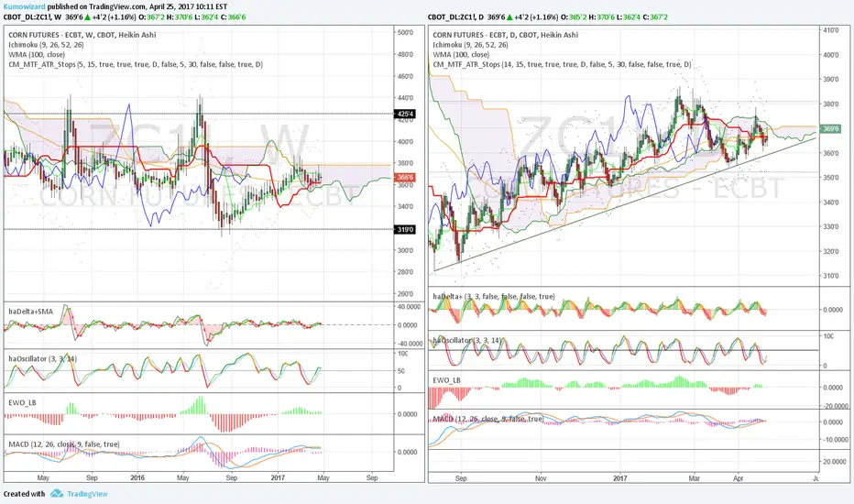Click the 280'0 price scale value

[405, 272]
